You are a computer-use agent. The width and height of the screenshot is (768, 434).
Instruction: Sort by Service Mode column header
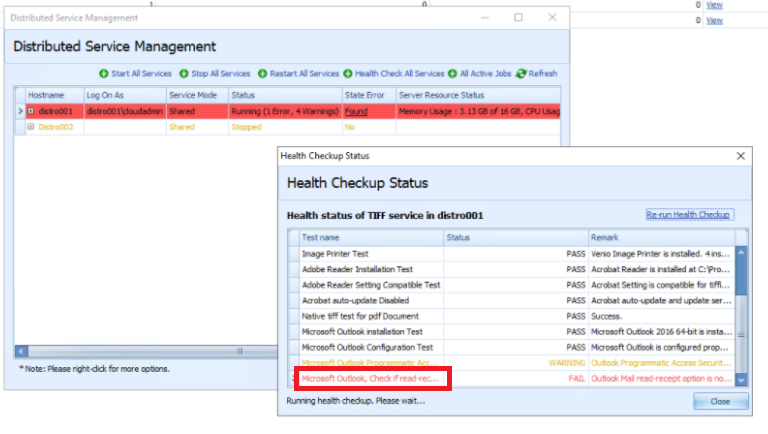pos(197,95)
